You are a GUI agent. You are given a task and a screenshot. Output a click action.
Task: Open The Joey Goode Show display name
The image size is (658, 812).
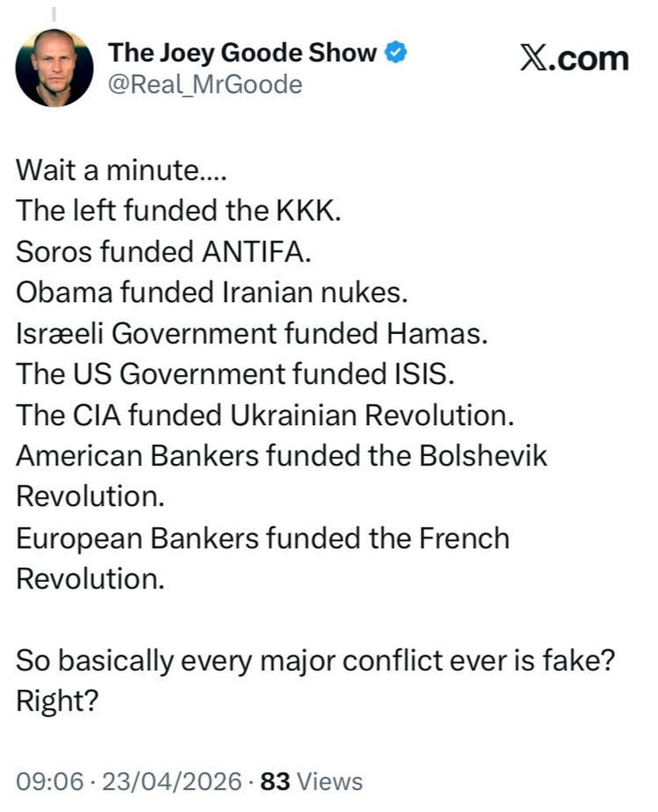pos(243,53)
